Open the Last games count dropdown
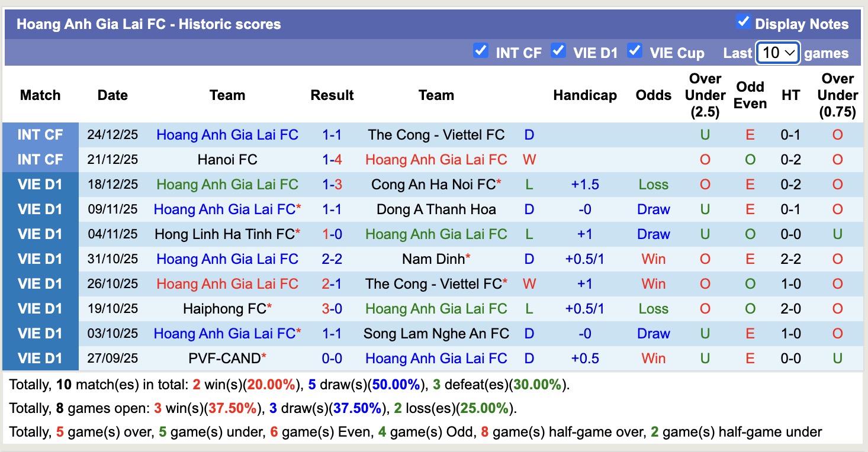The width and height of the screenshot is (868, 452). [x=777, y=53]
